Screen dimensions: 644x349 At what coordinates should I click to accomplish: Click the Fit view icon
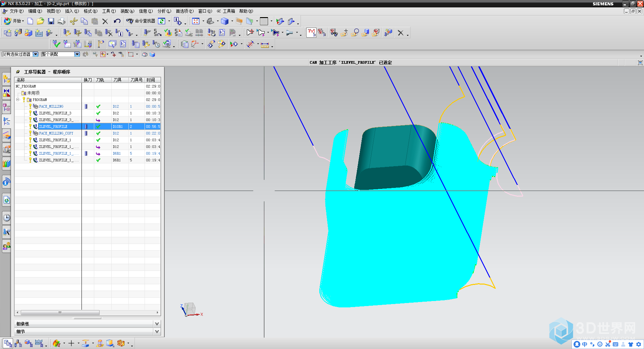(x=196, y=21)
